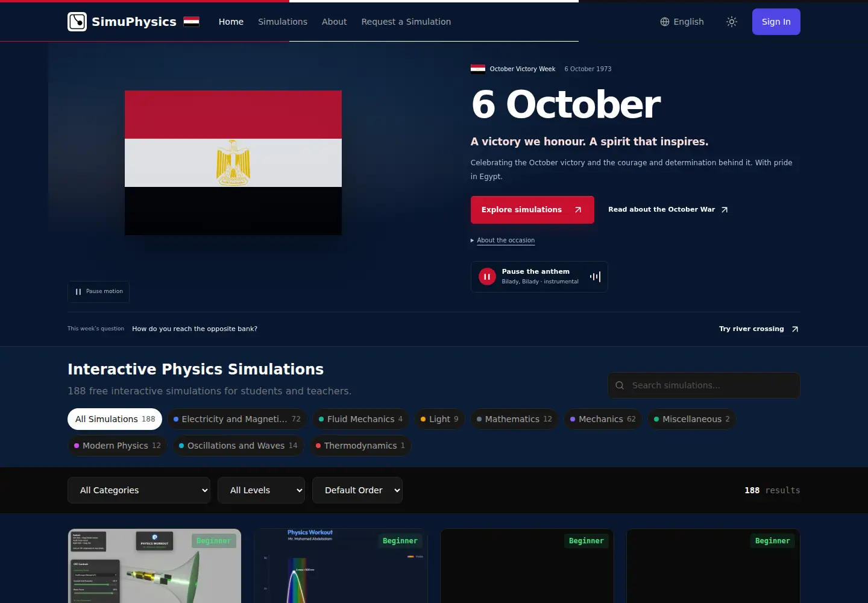Click the arrow beside Read about the October War
This screenshot has width=868, height=603.
click(x=725, y=210)
